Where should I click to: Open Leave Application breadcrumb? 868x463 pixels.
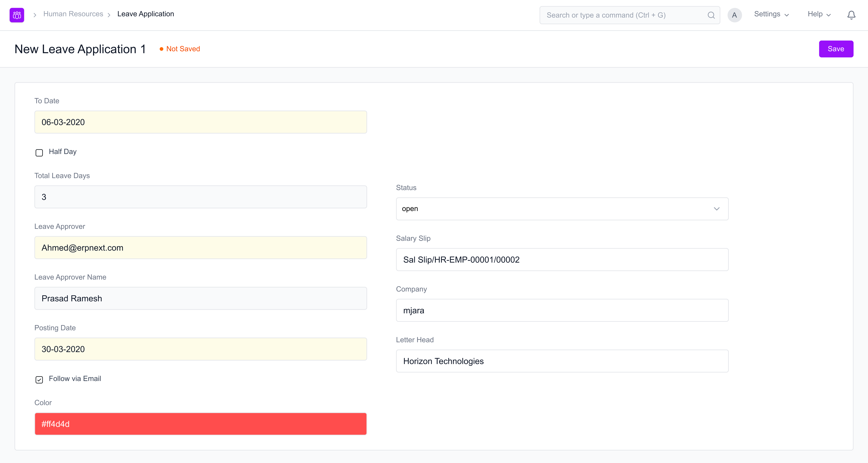click(x=146, y=14)
